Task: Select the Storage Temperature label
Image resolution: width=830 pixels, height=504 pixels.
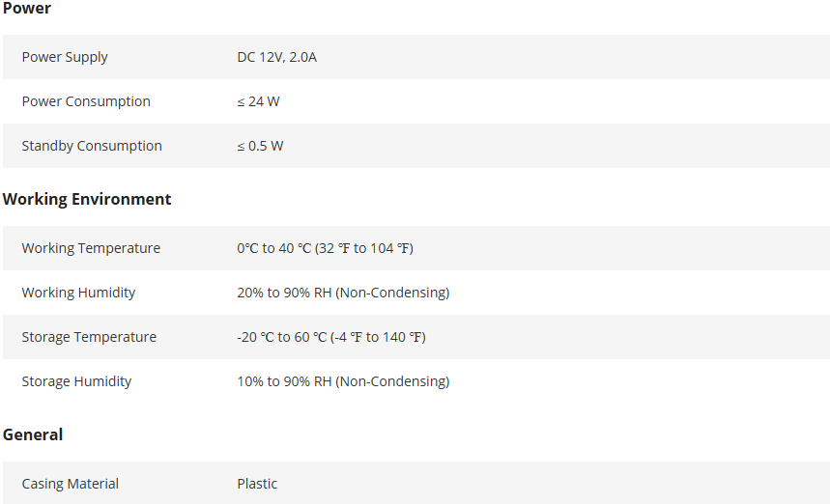Action: click(89, 337)
